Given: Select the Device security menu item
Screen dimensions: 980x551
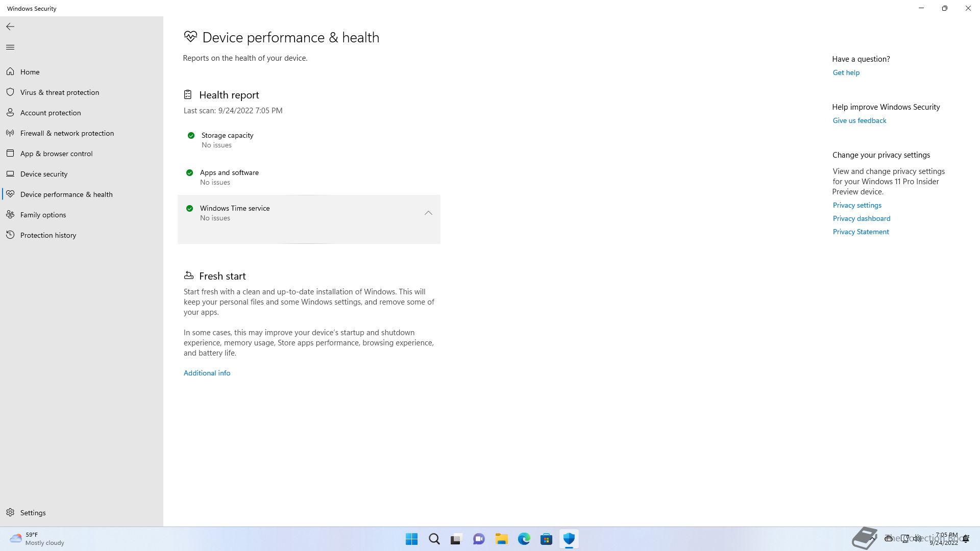Looking at the screenshot, I should coord(44,174).
